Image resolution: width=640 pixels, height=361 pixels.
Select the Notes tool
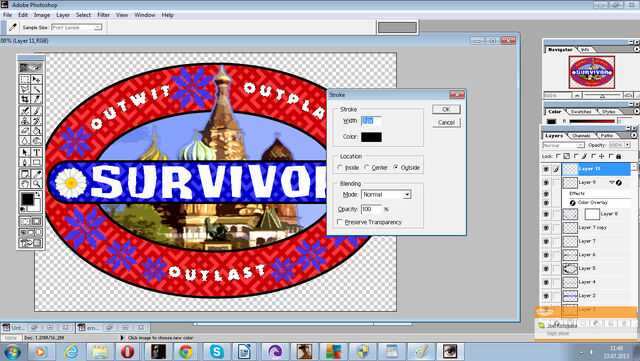point(25,174)
